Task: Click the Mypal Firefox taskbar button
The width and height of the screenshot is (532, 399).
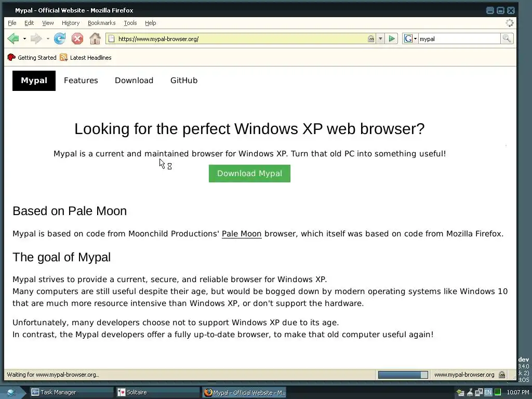Action: (244, 393)
